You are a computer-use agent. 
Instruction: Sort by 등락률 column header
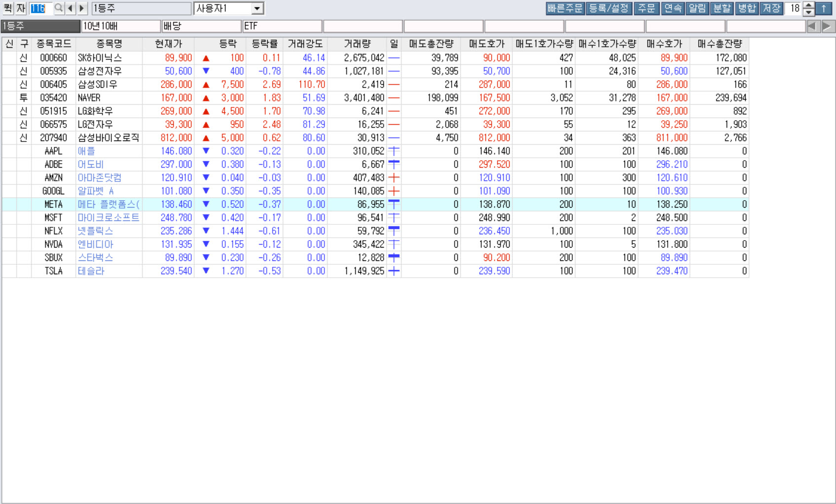point(265,44)
